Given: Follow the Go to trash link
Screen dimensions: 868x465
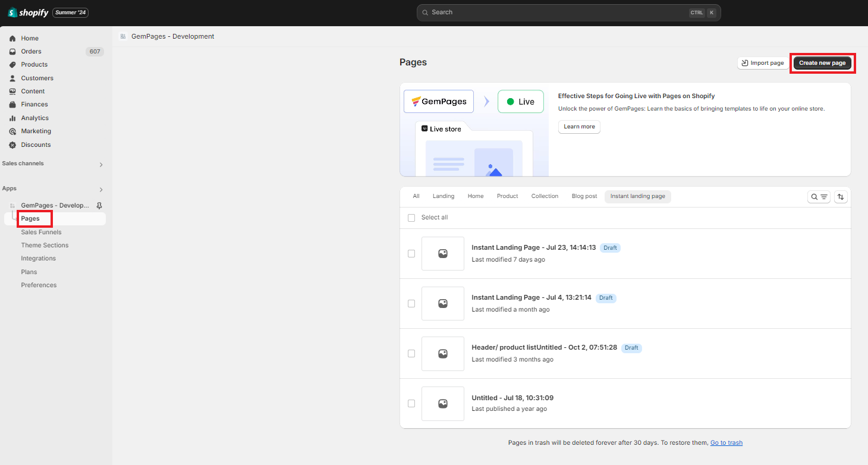Looking at the screenshot, I should coord(726,442).
